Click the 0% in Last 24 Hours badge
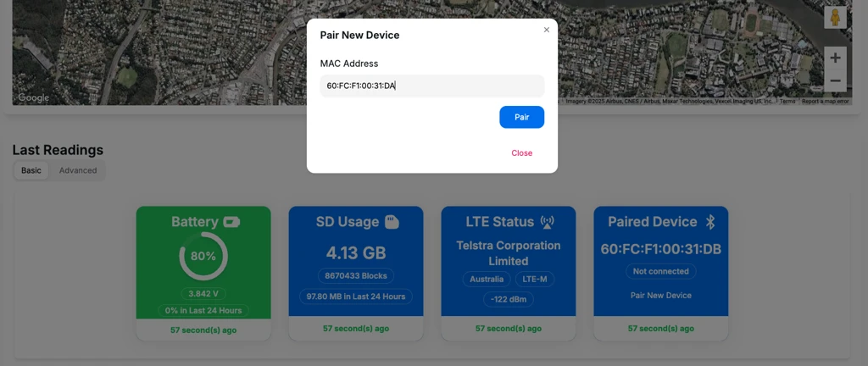This screenshot has height=366, width=868. [x=203, y=310]
